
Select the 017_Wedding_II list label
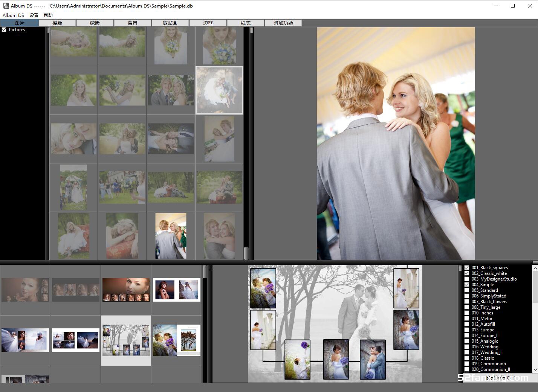(487, 352)
